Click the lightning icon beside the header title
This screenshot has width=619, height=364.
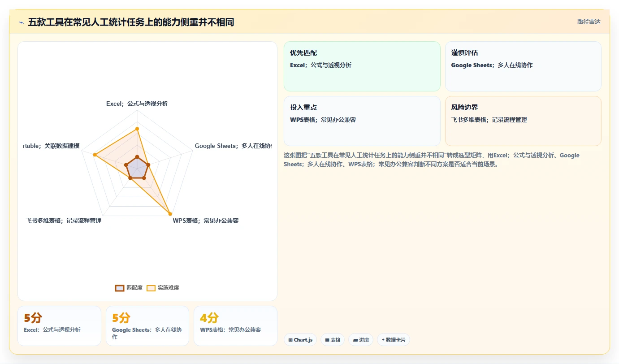[x=22, y=22]
